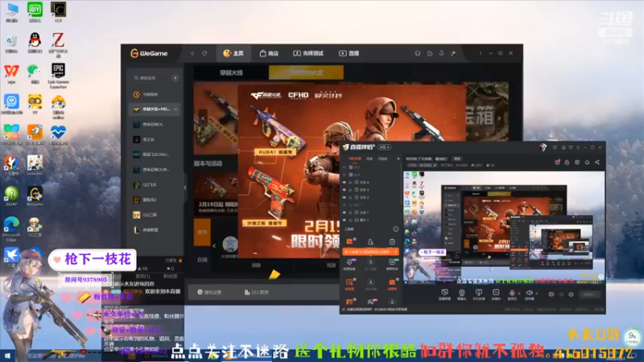
Task: Launch WPS Office from the desktop
Action: 11,74
